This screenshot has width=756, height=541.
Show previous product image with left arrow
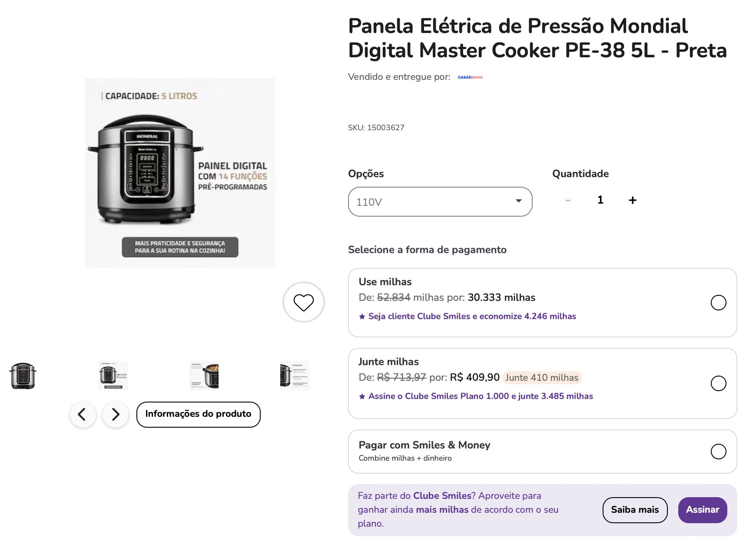point(83,415)
